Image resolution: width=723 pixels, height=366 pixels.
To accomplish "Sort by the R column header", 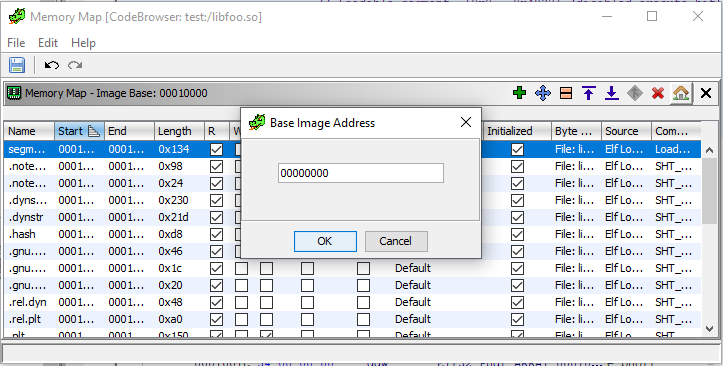I will [x=217, y=131].
